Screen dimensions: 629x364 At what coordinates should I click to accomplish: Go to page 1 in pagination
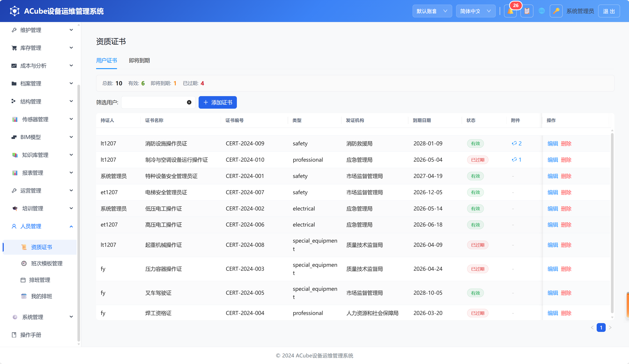[601, 327]
